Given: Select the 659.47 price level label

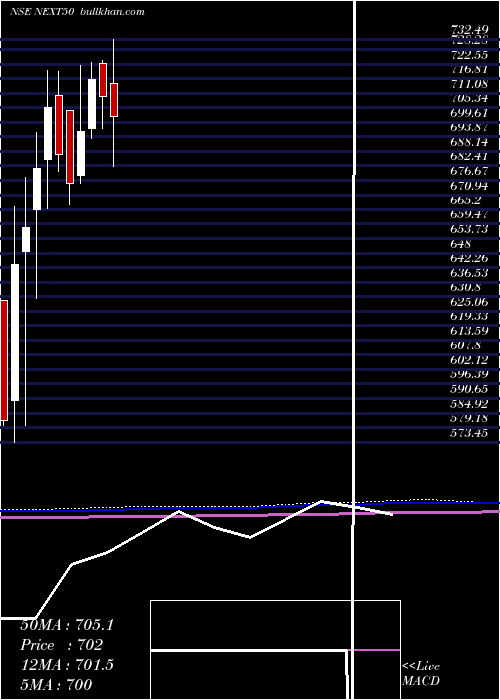Looking at the screenshot, I should point(470,215).
